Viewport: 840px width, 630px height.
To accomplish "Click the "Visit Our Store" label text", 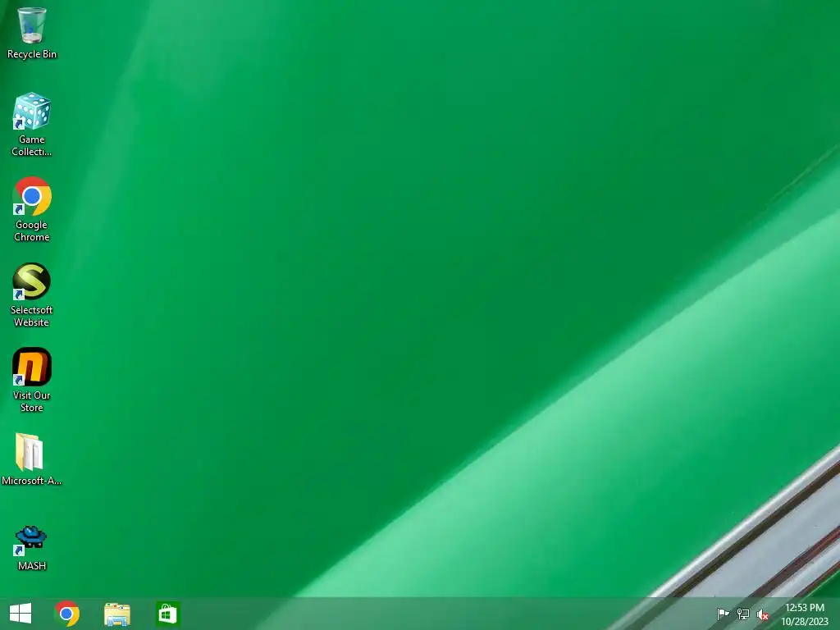I will click(x=32, y=401).
